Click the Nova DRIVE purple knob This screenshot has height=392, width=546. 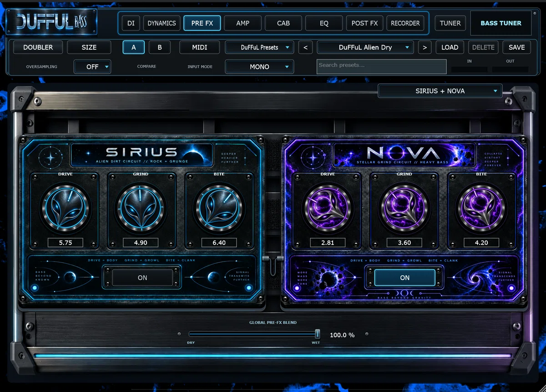(328, 208)
